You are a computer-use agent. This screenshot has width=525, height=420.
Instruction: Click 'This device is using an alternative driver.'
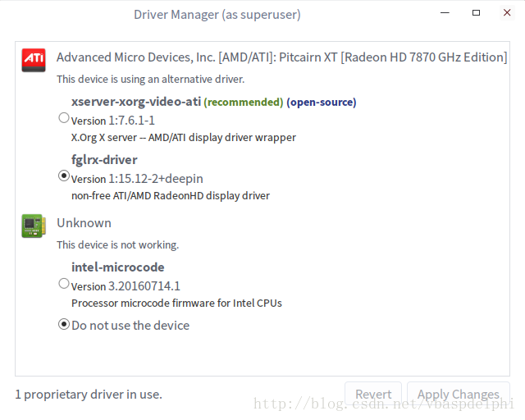[x=151, y=79]
